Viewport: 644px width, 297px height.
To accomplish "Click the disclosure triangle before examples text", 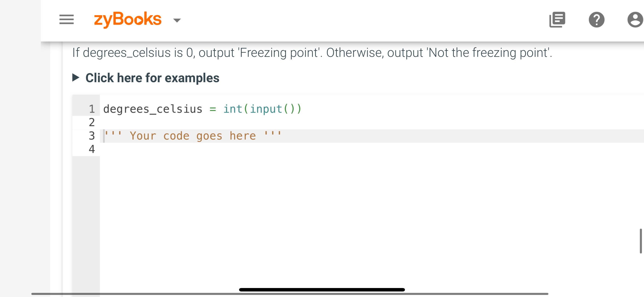I will pos(76,78).
